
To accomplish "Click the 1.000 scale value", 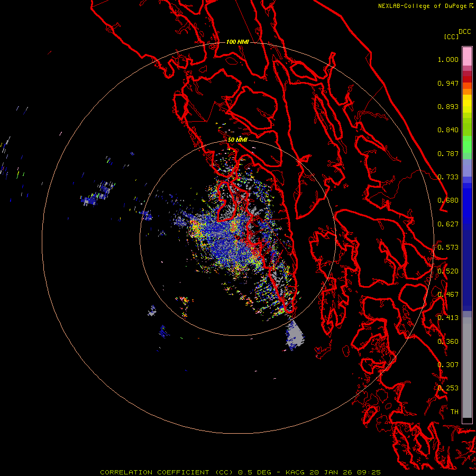I will click(x=448, y=59).
